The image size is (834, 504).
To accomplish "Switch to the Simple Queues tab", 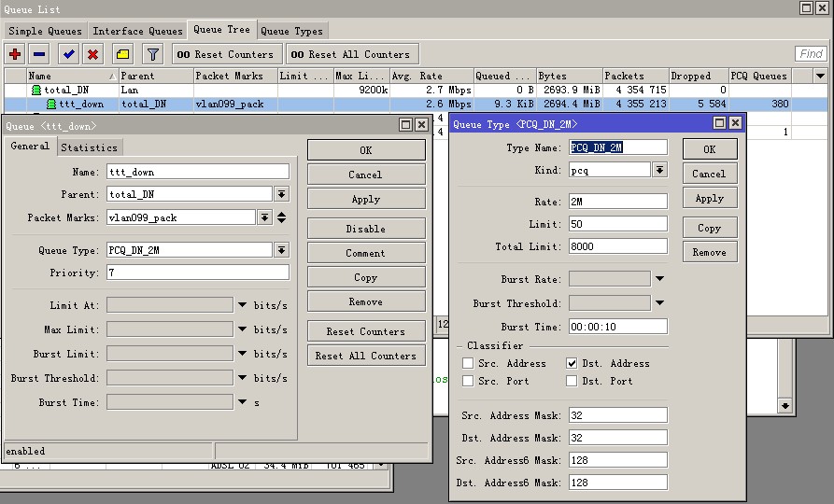I will point(45,31).
